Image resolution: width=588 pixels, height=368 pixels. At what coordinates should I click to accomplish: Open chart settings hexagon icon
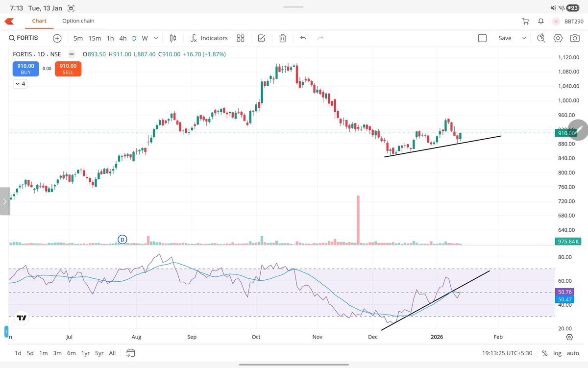point(558,38)
